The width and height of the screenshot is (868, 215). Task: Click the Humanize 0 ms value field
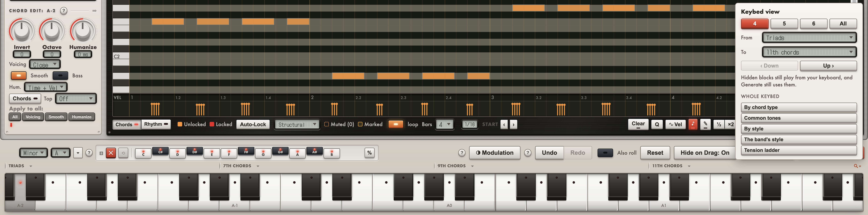83,54
